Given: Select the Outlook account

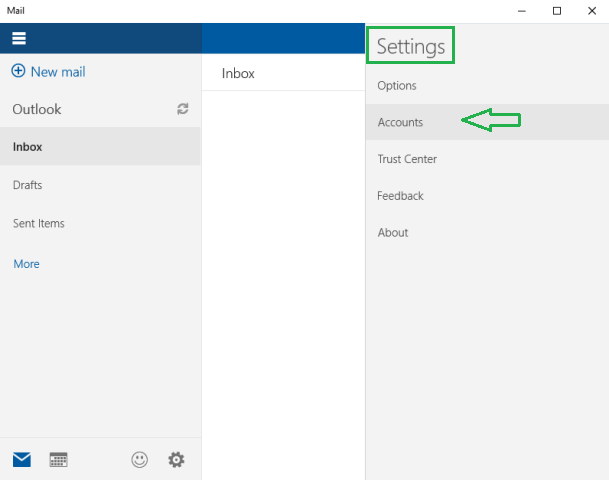Looking at the screenshot, I should 37,109.
